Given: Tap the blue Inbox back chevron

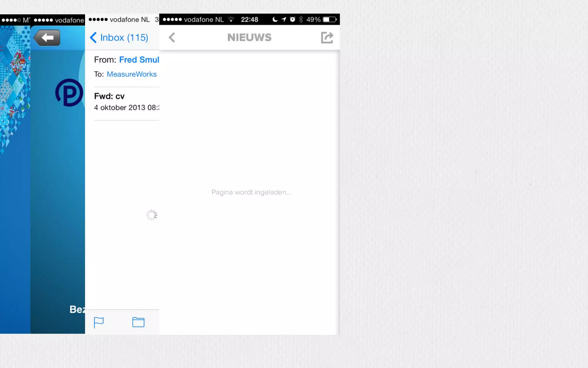Looking at the screenshot, I should pos(93,37).
